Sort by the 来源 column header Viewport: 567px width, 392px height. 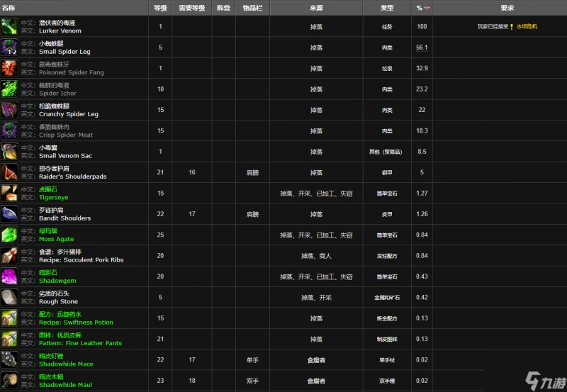(316, 8)
